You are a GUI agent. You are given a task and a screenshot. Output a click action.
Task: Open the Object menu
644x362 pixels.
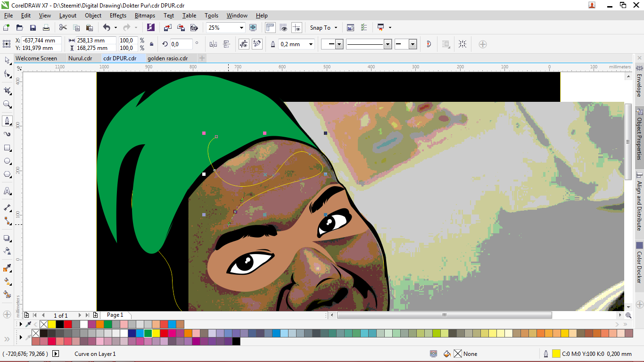(x=93, y=16)
